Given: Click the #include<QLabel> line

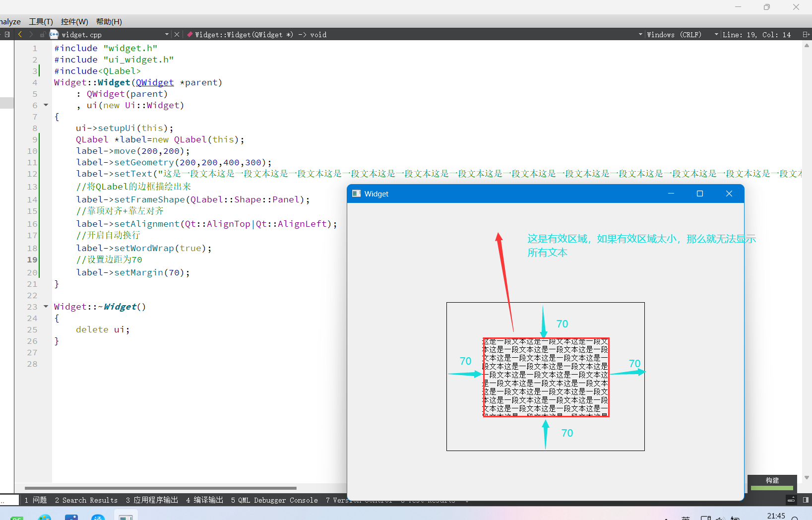Looking at the screenshot, I should (x=97, y=71).
